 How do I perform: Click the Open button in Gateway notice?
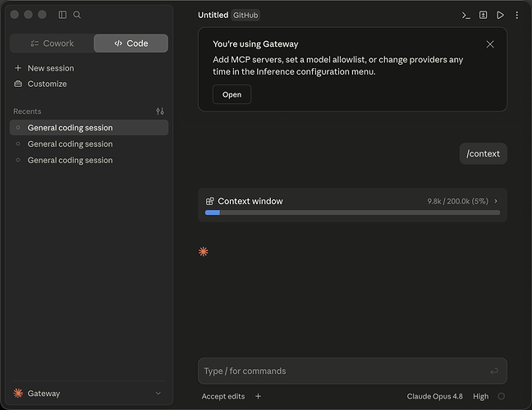pos(232,94)
